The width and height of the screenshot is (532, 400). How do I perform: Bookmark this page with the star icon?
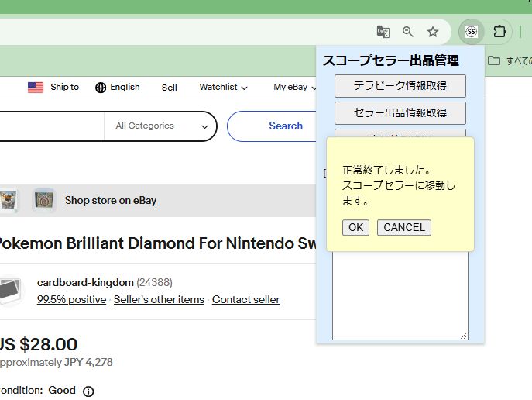[433, 32]
